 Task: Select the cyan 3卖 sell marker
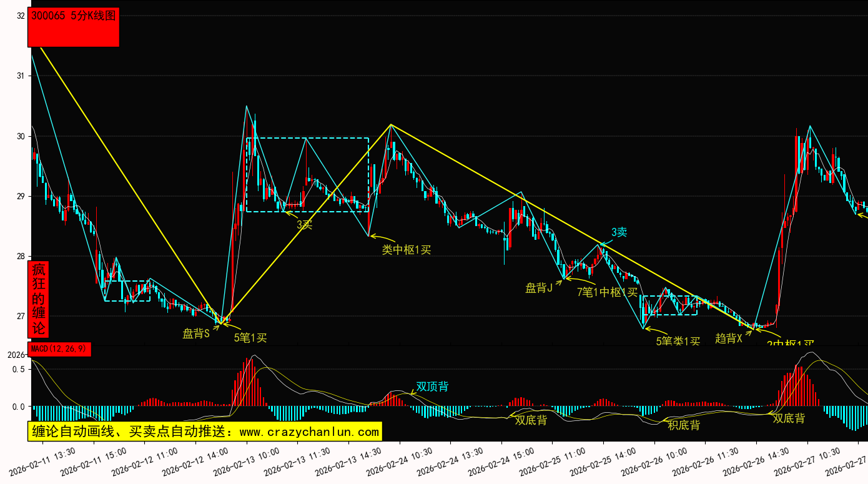[x=619, y=232]
